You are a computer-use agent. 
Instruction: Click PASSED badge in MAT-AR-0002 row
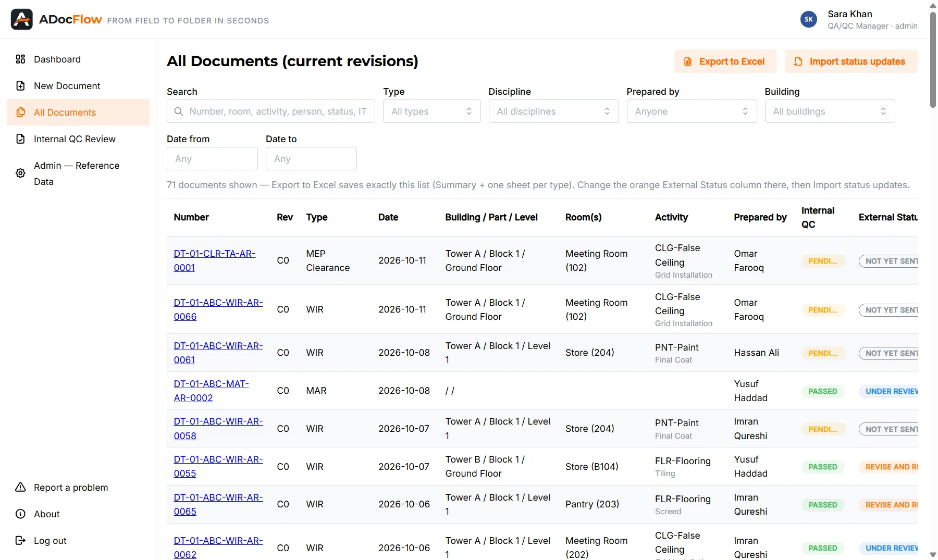coord(822,391)
